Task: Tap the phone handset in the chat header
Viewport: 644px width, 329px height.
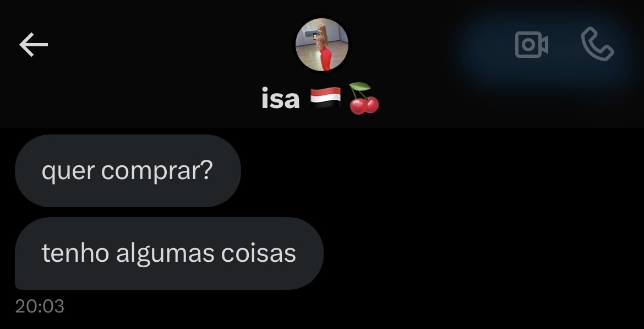Action: pos(598,44)
